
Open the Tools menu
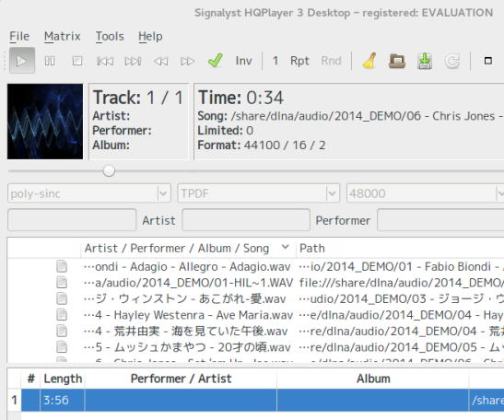click(110, 36)
